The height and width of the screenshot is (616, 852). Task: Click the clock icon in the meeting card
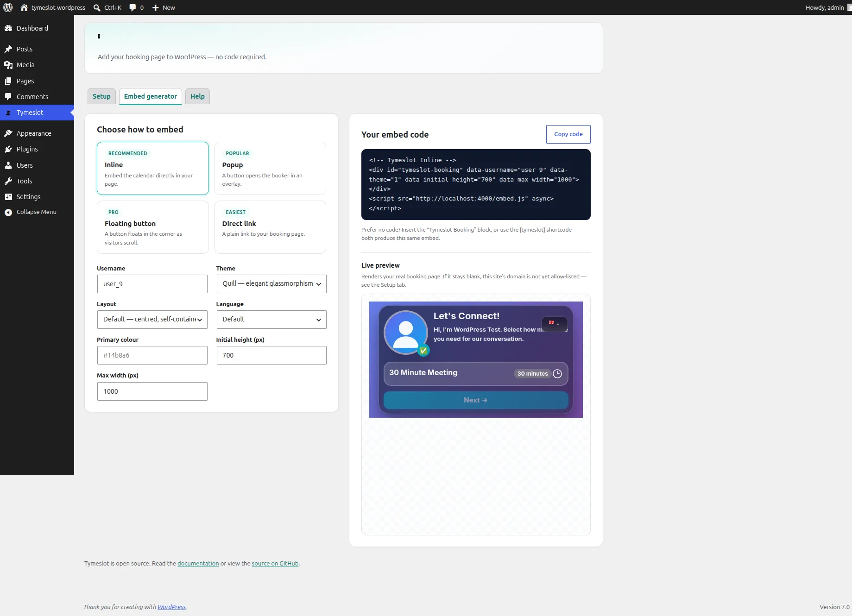557,374
